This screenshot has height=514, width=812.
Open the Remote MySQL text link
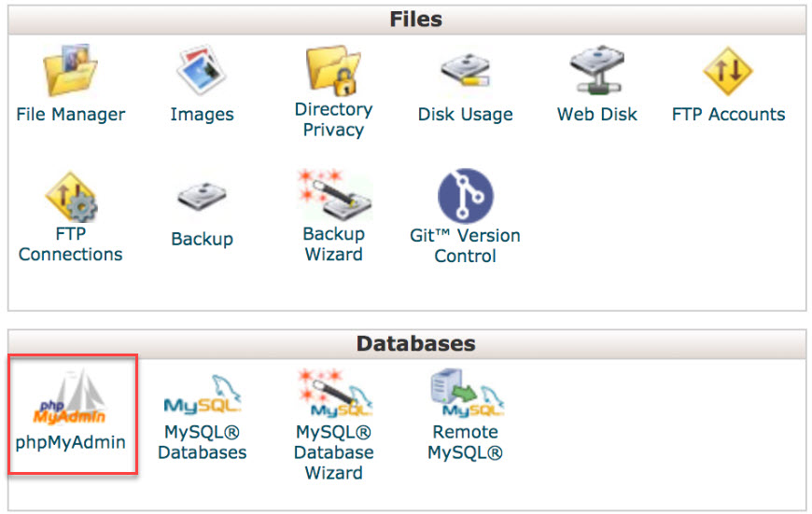point(465,442)
